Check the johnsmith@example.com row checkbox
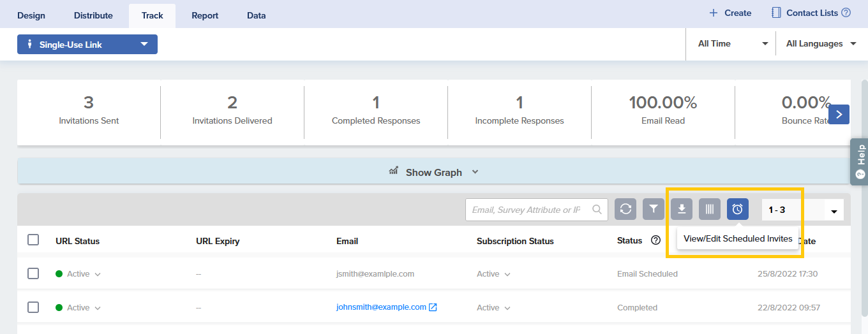The image size is (868, 334). point(33,307)
